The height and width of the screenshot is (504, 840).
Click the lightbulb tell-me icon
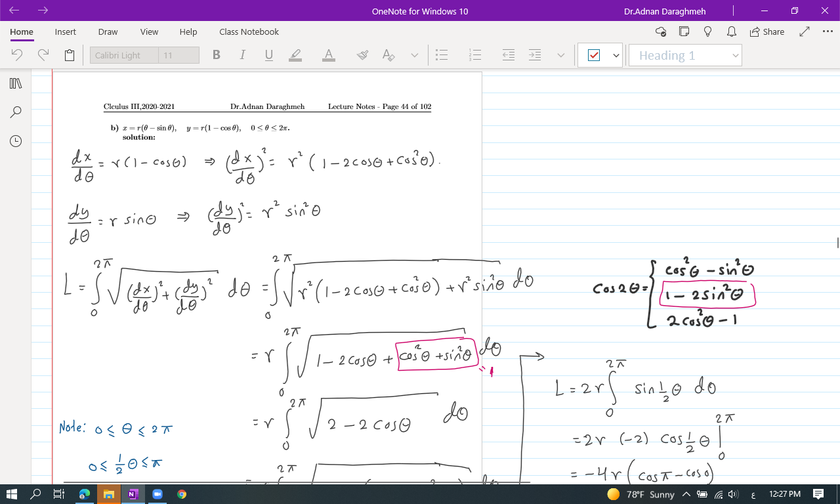click(x=708, y=31)
